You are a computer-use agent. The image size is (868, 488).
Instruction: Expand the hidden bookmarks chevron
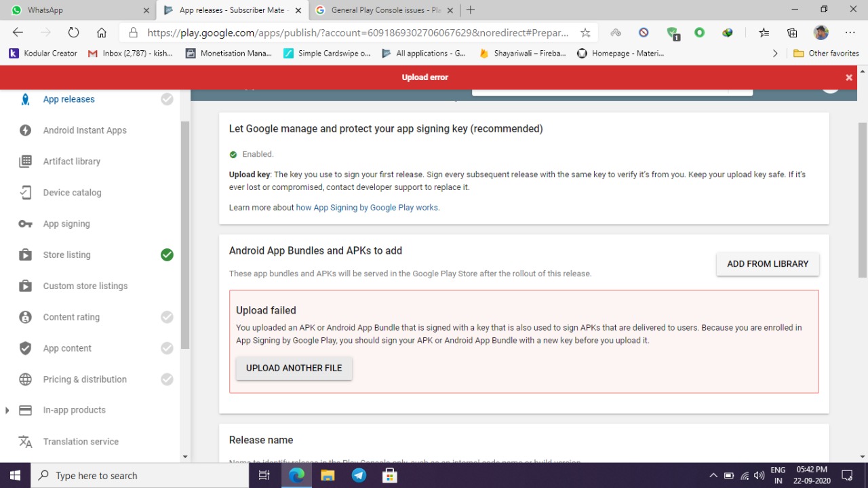(x=775, y=53)
